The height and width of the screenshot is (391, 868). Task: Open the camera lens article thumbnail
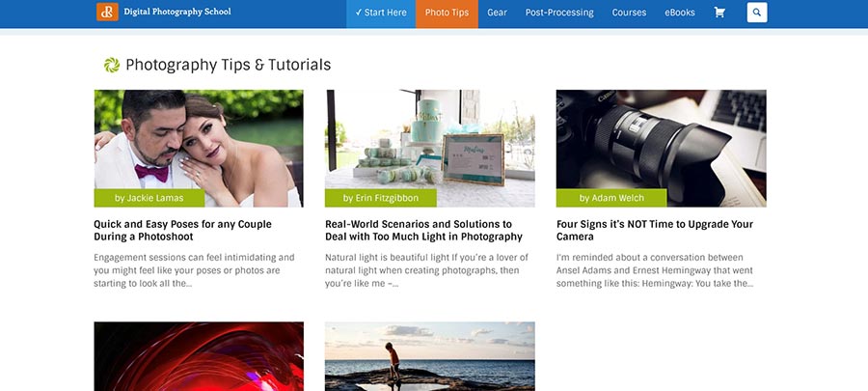pyautogui.click(x=661, y=148)
